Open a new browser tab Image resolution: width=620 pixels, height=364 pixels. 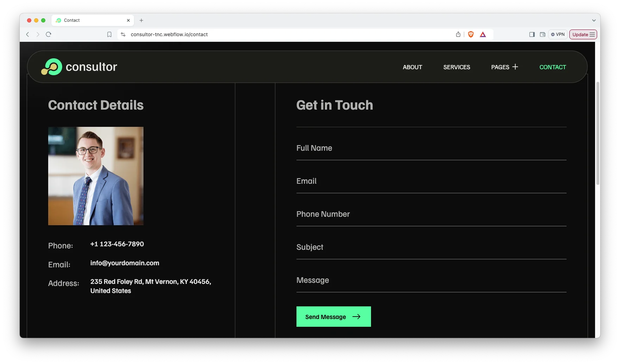click(x=141, y=20)
